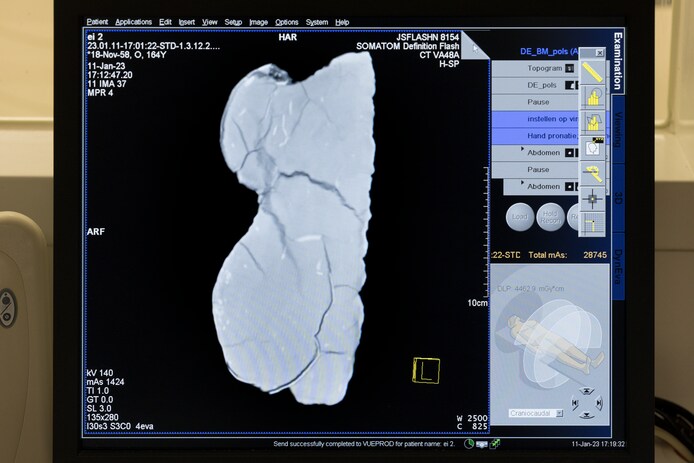This screenshot has width=694, height=463.
Task: Click the CT bone image in viewport
Action: coord(294,228)
